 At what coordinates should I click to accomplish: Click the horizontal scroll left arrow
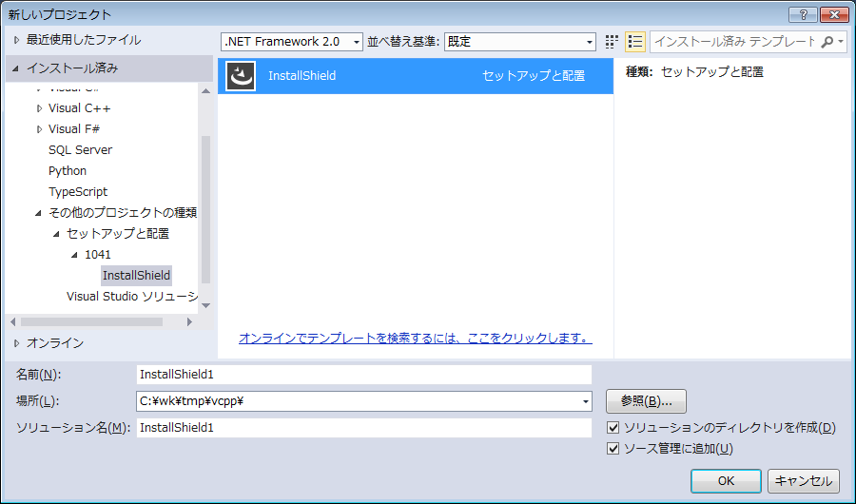click(13, 322)
